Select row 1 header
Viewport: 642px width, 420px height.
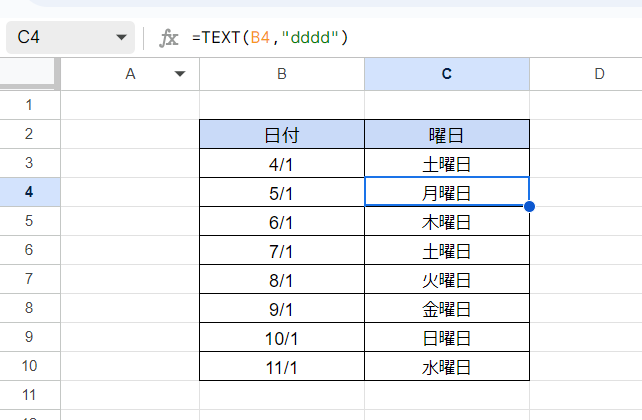pyautogui.click(x=29, y=105)
